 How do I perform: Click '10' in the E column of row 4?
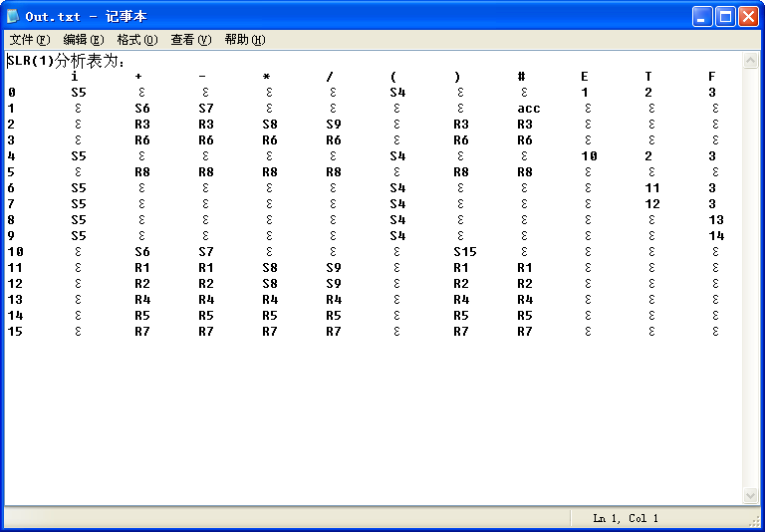pos(589,156)
